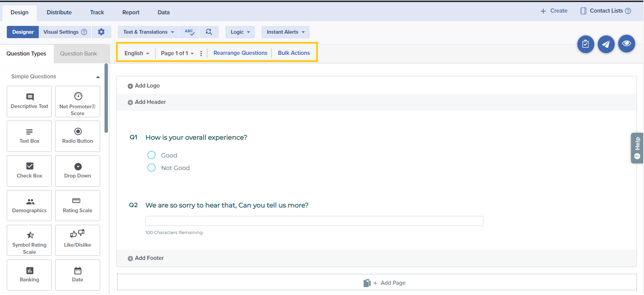Click the ABC spell check icon

pos(189,32)
